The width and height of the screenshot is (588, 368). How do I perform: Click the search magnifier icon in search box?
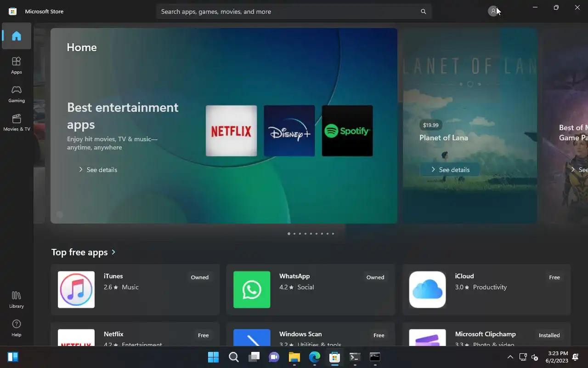pos(424,11)
